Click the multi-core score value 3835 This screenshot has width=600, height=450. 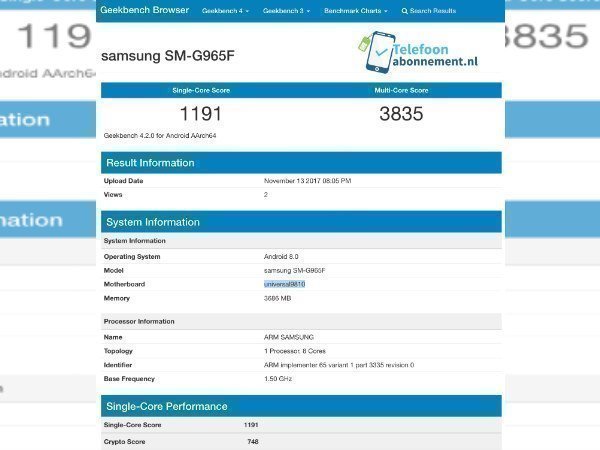point(401,114)
